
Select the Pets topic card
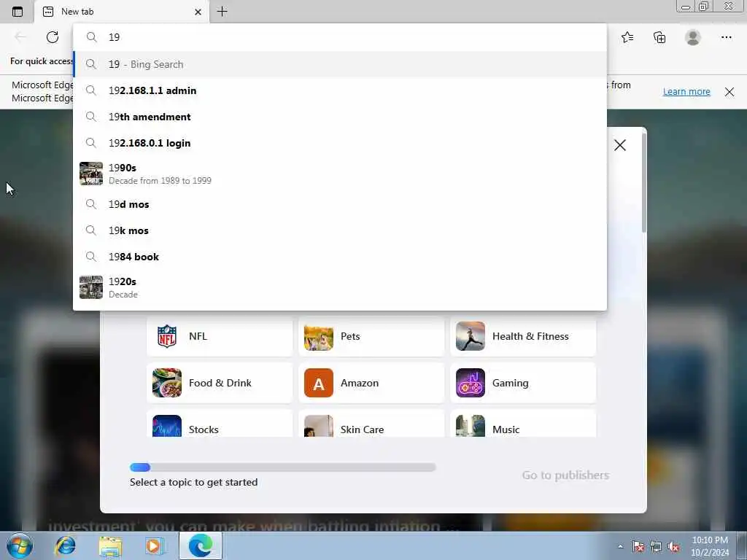(x=371, y=336)
